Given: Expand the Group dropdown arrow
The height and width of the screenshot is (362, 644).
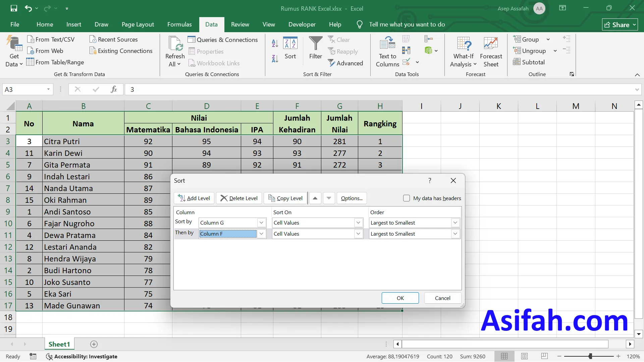Looking at the screenshot, I should 548,40.
